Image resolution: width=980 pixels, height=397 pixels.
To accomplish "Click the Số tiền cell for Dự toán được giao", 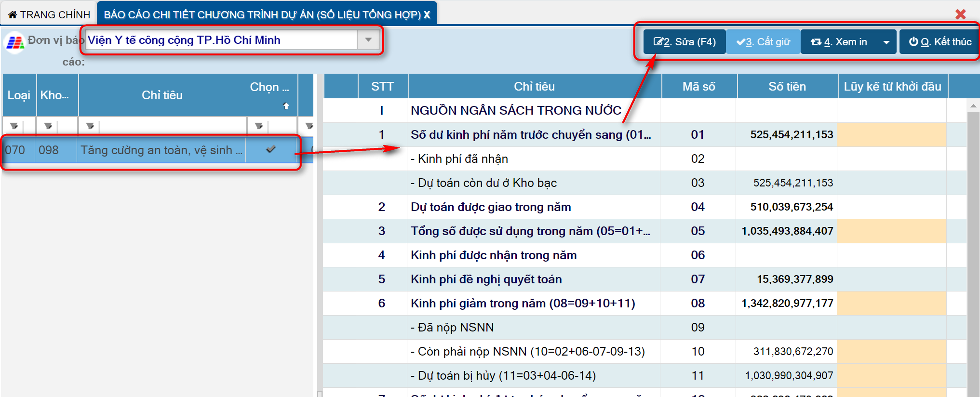I will click(787, 207).
